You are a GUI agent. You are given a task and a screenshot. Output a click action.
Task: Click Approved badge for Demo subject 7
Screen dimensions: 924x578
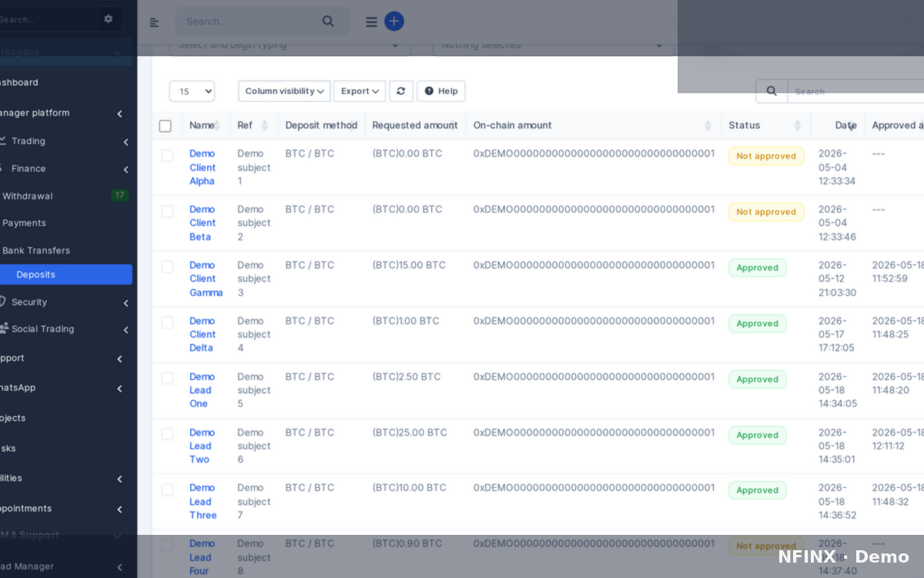[758, 490]
